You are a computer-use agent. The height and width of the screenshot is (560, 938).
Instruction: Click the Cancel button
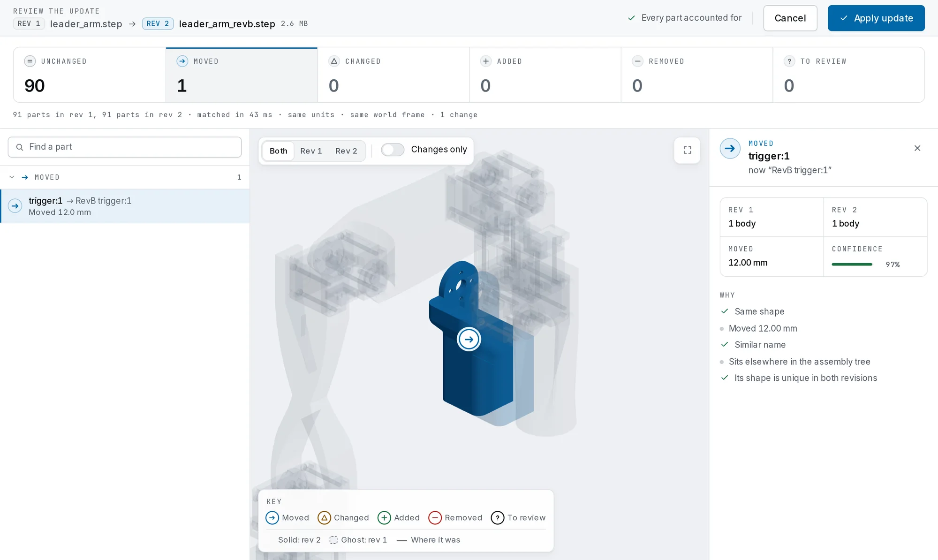(790, 18)
